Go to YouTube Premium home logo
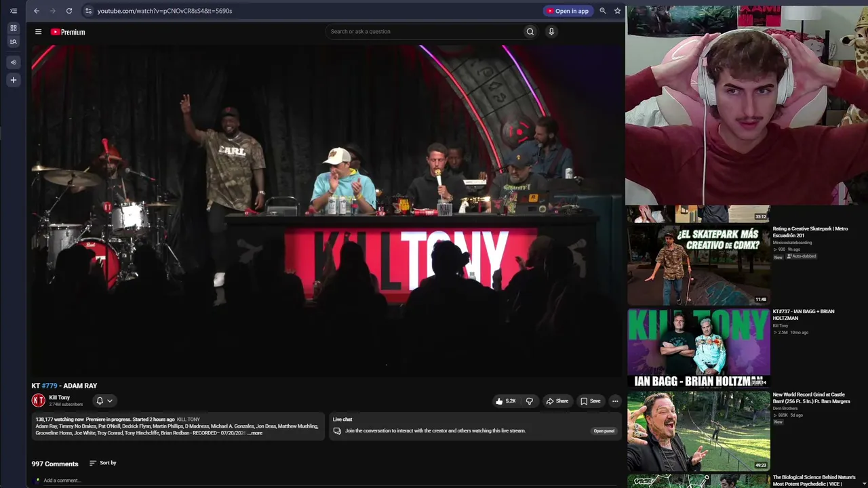The height and width of the screenshot is (488, 868). (x=68, y=32)
